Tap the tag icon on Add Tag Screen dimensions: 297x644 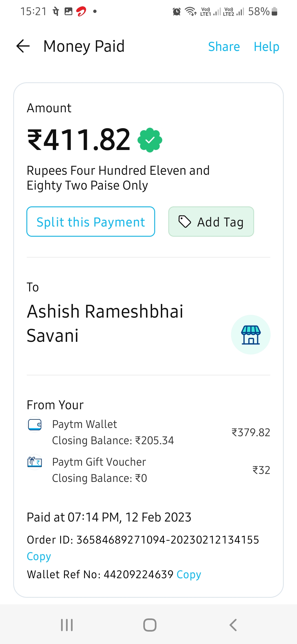tap(185, 222)
